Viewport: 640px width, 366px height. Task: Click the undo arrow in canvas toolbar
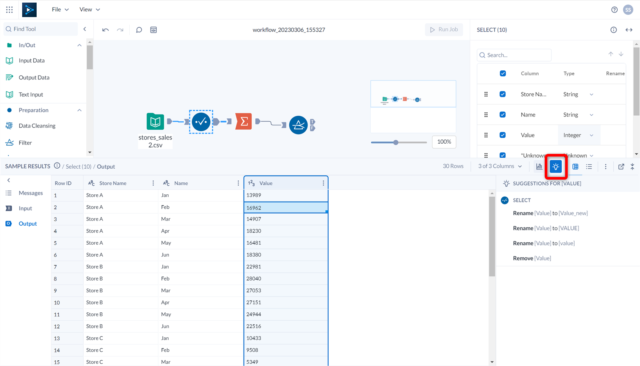coord(105,30)
